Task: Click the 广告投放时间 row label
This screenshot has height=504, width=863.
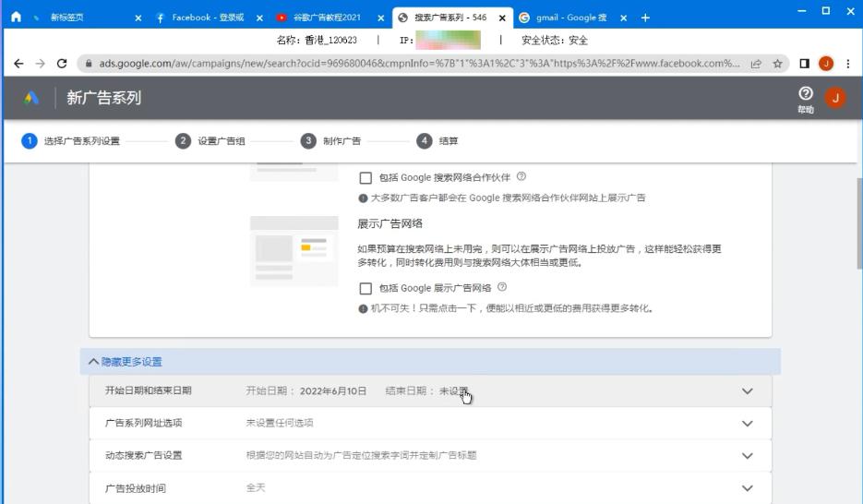Action: pyautogui.click(x=136, y=488)
